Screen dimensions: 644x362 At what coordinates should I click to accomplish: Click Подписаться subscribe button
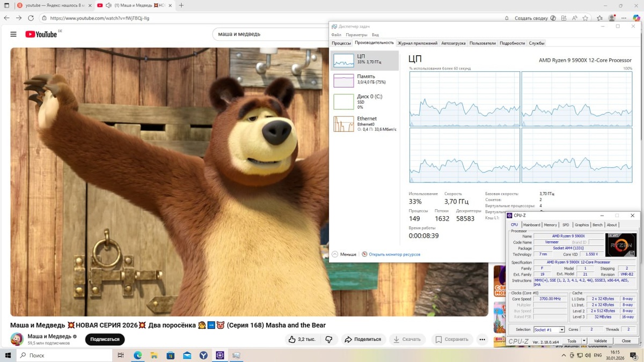coord(105,339)
